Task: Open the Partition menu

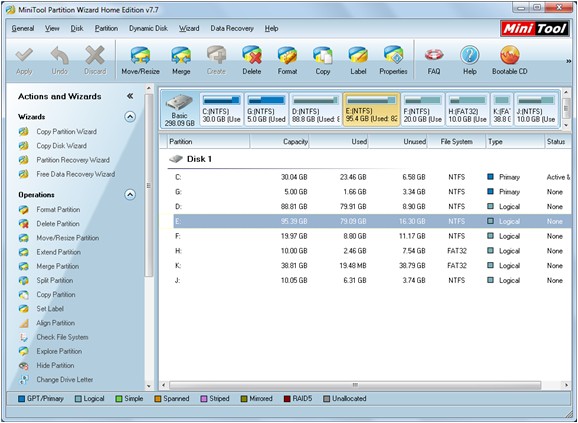Action: 106,28
